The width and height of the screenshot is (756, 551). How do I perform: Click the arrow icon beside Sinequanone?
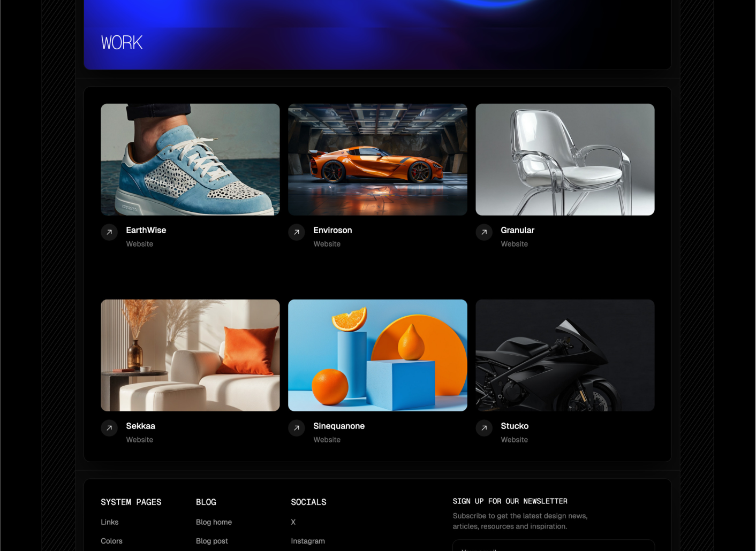[296, 428]
